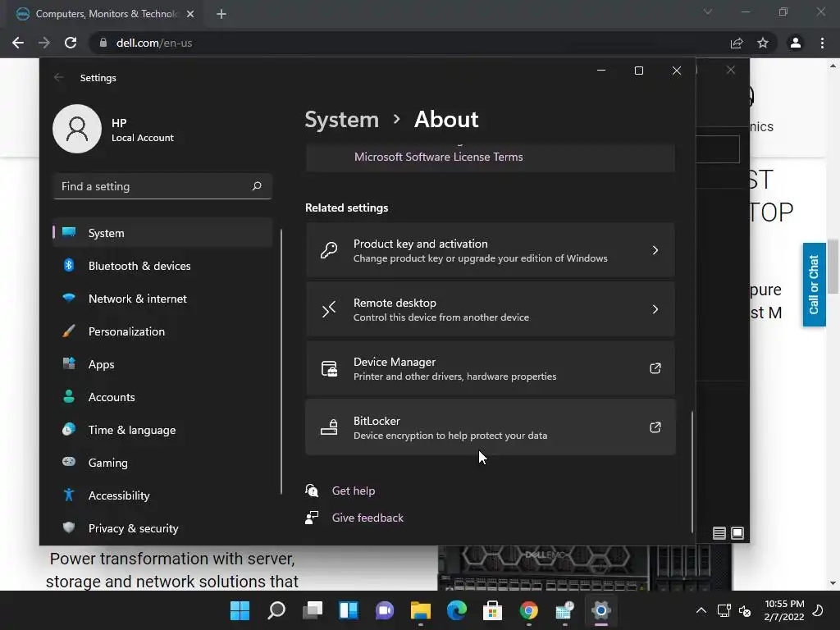The width and height of the screenshot is (840, 630).
Task: Open Task View from taskbar
Action: click(313, 610)
